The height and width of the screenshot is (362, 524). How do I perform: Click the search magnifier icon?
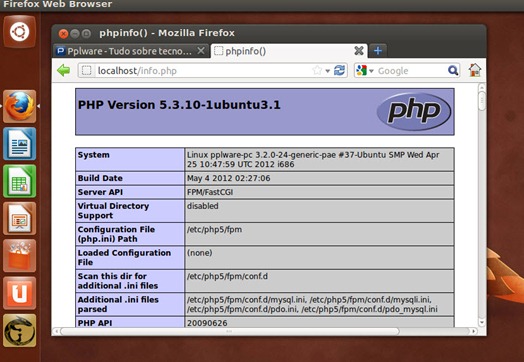pyautogui.click(x=453, y=71)
